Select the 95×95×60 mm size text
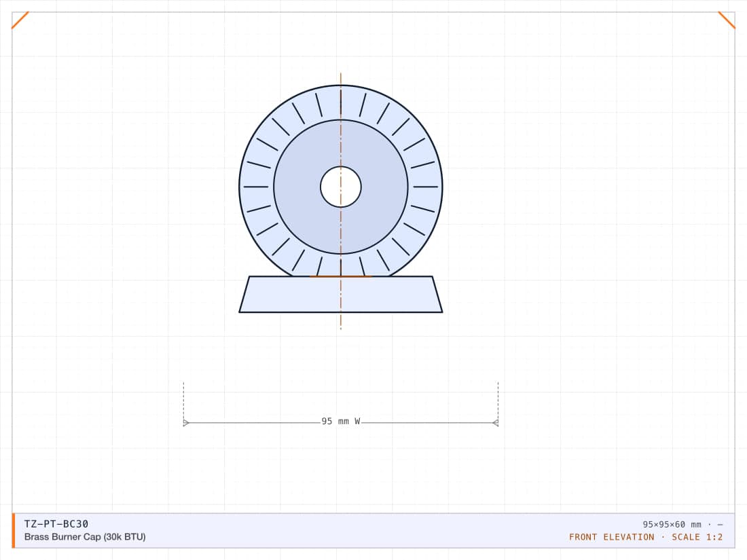This screenshot has height=560, width=747. coord(672,524)
